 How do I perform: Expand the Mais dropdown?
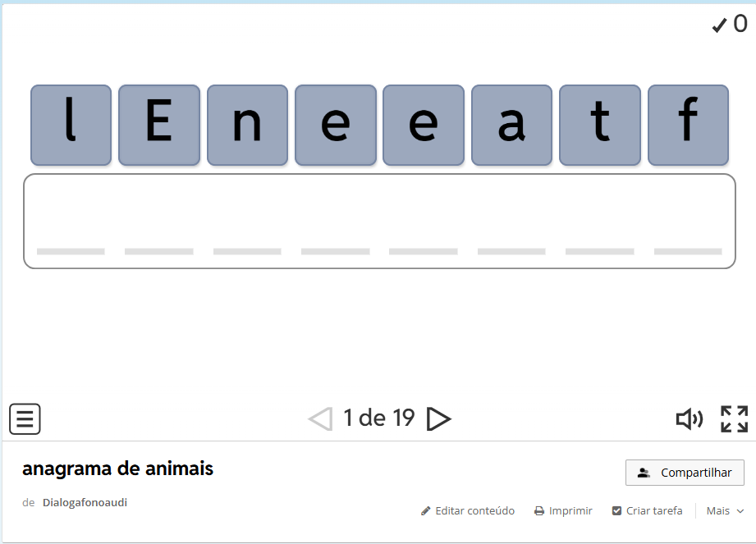[x=725, y=511]
